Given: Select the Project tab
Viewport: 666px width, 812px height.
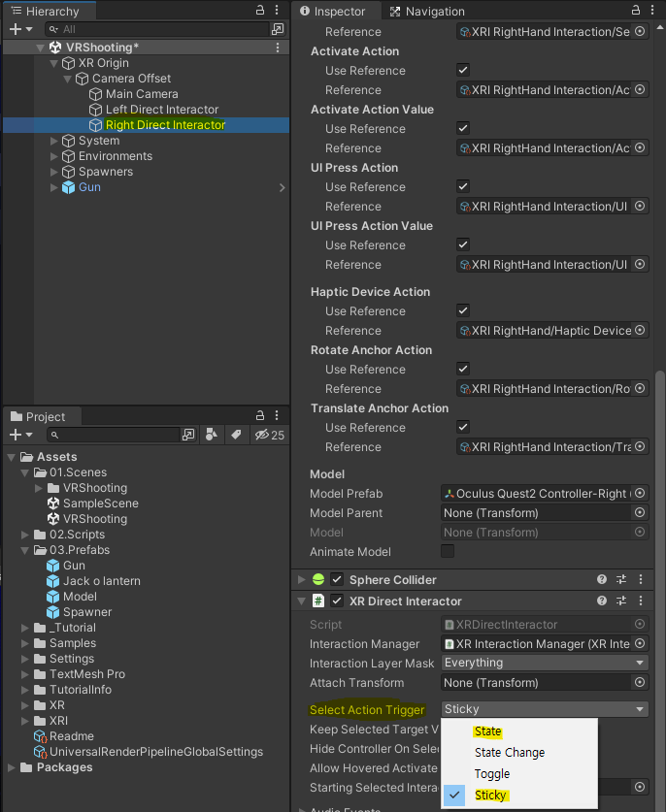Looking at the screenshot, I should 42,417.
